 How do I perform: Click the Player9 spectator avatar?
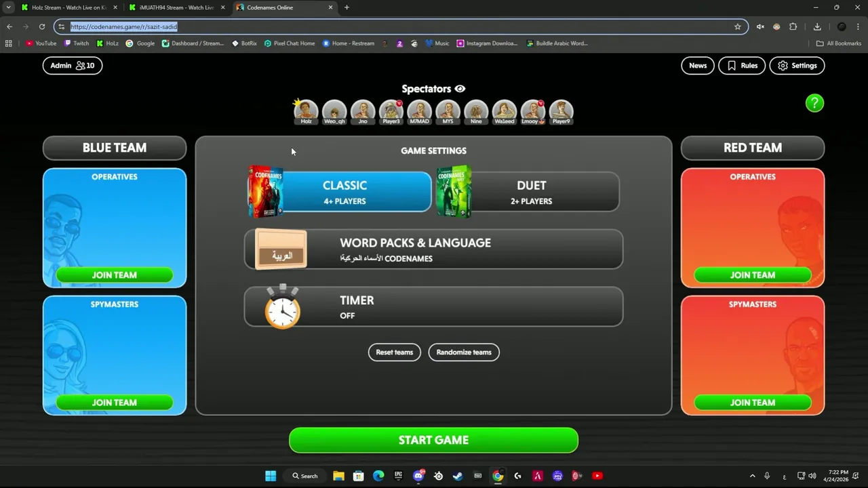click(x=561, y=112)
